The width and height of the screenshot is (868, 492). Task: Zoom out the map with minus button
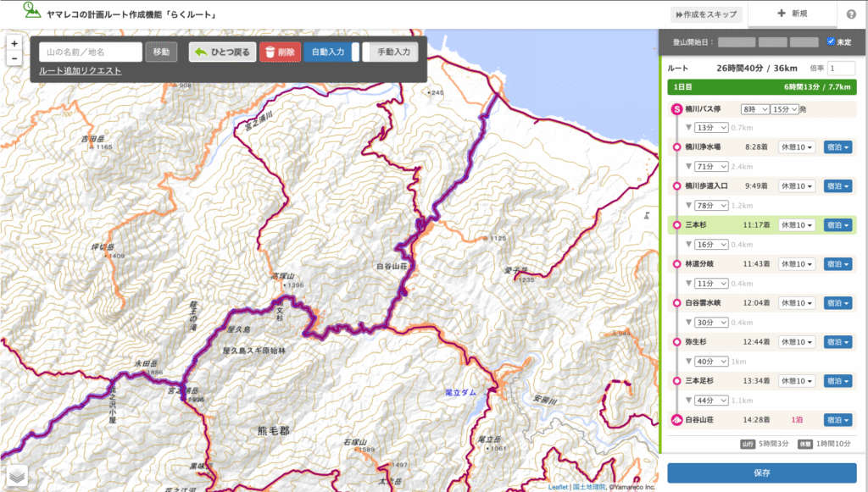click(x=14, y=58)
